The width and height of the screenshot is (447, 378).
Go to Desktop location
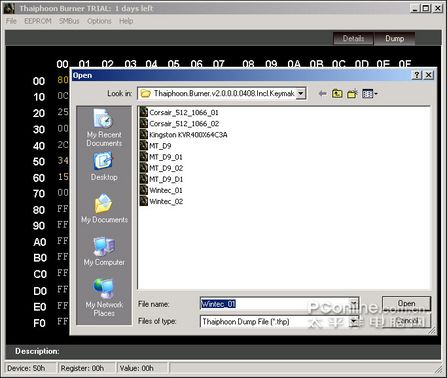pyautogui.click(x=104, y=167)
